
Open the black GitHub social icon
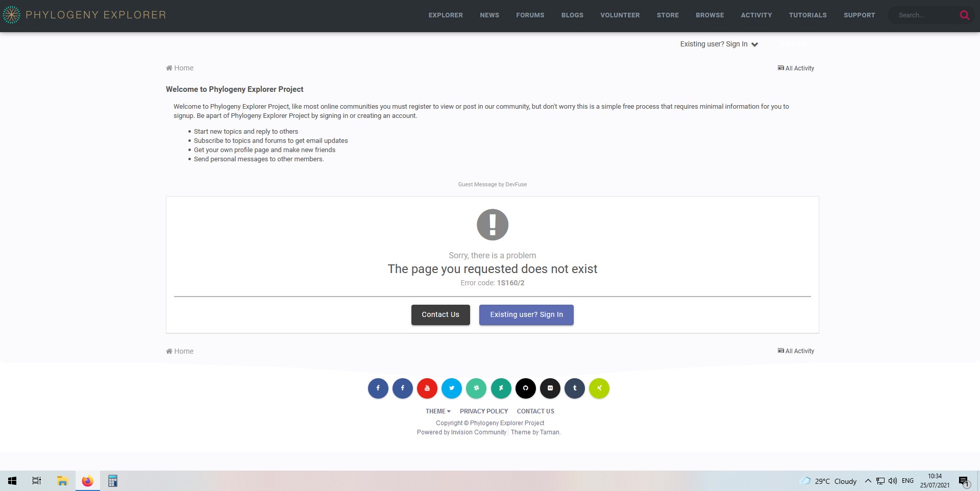(x=526, y=388)
